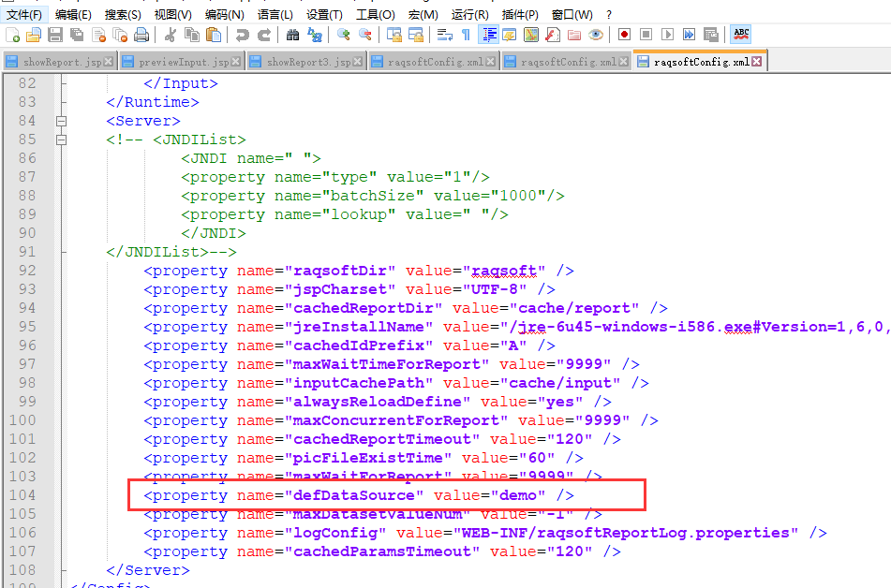The height and width of the screenshot is (588, 891).
Task: Click the Cut scissors icon
Action: [x=170, y=35]
